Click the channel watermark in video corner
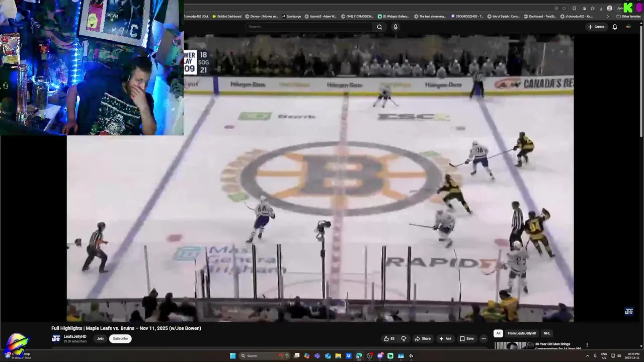This screenshot has height=362, width=644. click(628, 312)
